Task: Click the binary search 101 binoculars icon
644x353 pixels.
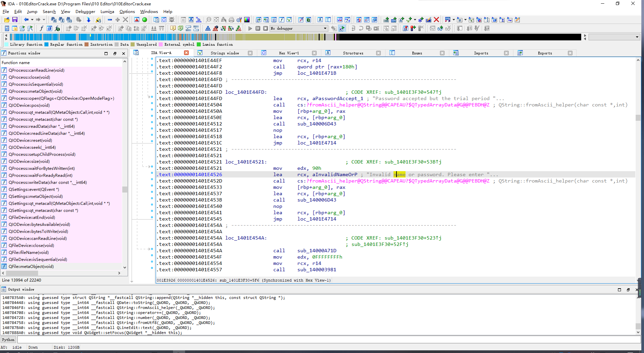Action: point(69,20)
